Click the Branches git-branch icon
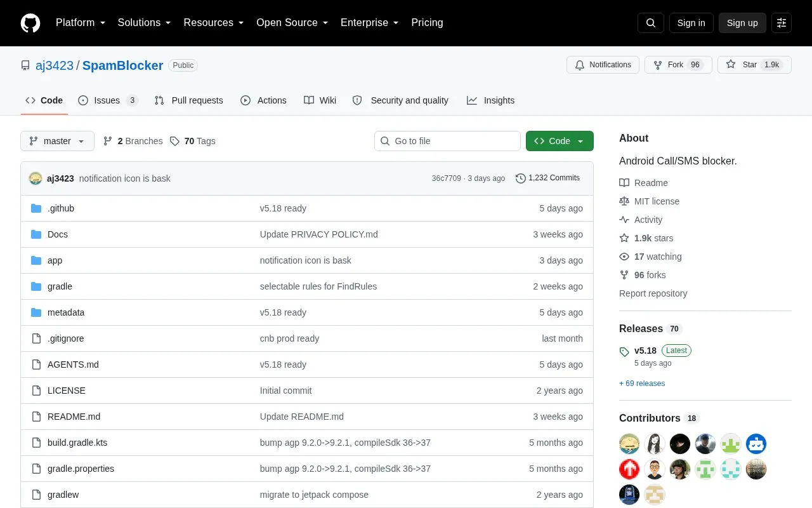This screenshot has height=508, width=812. (108, 141)
